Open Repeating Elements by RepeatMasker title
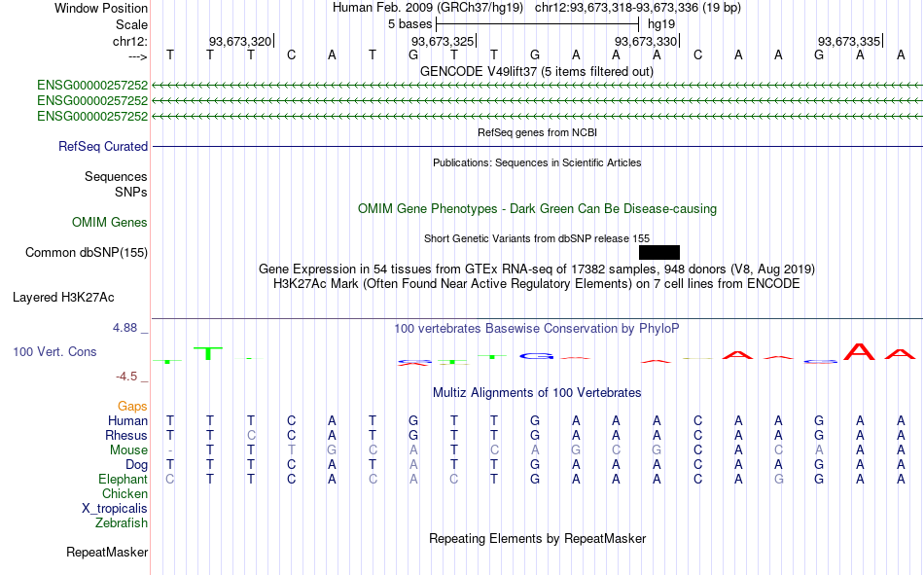This screenshot has width=924, height=575. [x=538, y=538]
